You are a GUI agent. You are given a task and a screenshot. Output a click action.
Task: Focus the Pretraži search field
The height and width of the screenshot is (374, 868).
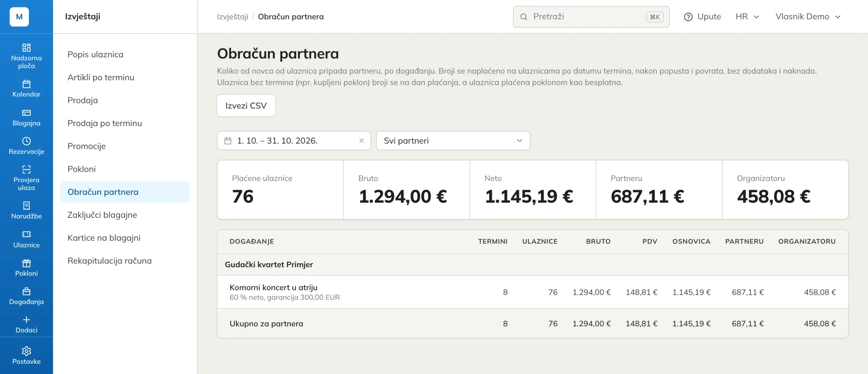pyautogui.click(x=591, y=17)
